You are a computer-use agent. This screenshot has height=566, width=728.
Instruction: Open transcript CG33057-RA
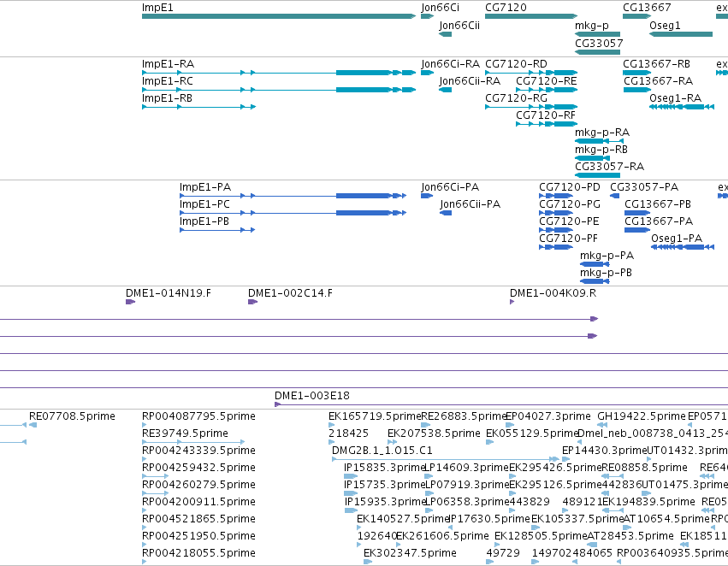coord(610,167)
